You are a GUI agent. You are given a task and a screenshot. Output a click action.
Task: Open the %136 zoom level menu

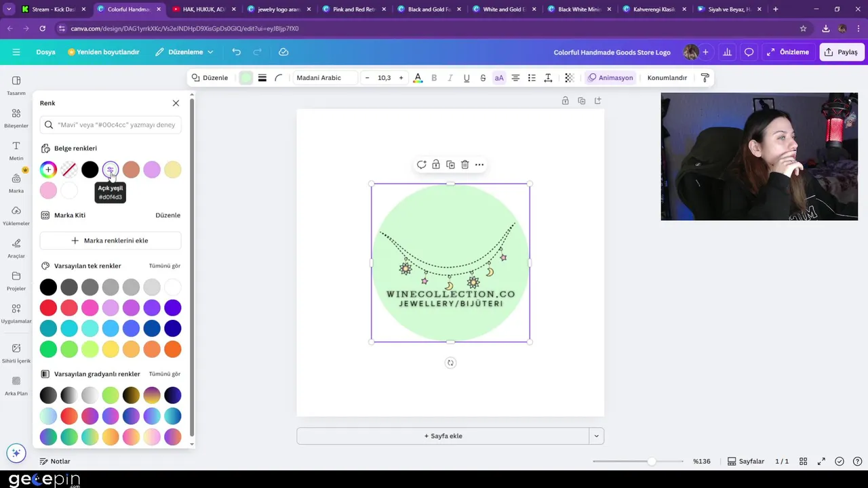tap(702, 462)
